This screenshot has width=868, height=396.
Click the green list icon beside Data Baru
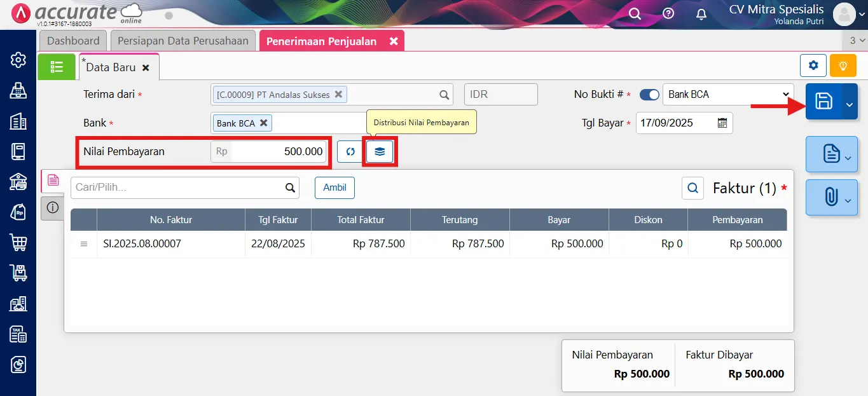(x=57, y=66)
